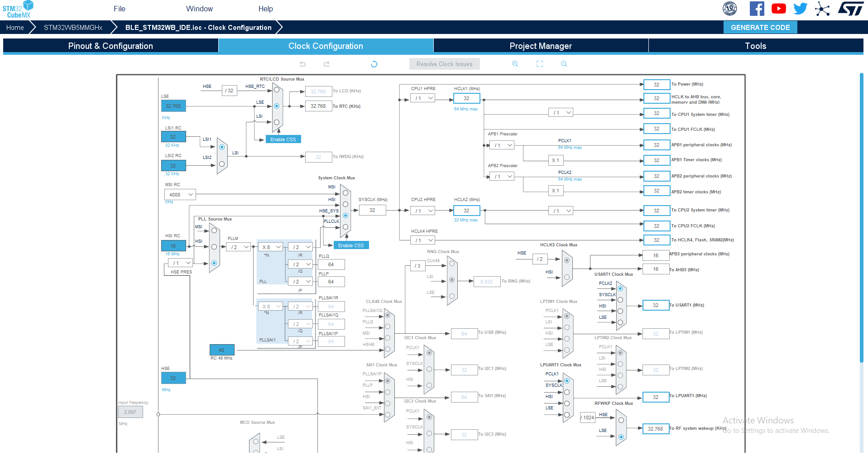The height and width of the screenshot is (456, 868).
Task: Open the APB1 Prescaler dropdown
Action: click(x=502, y=145)
